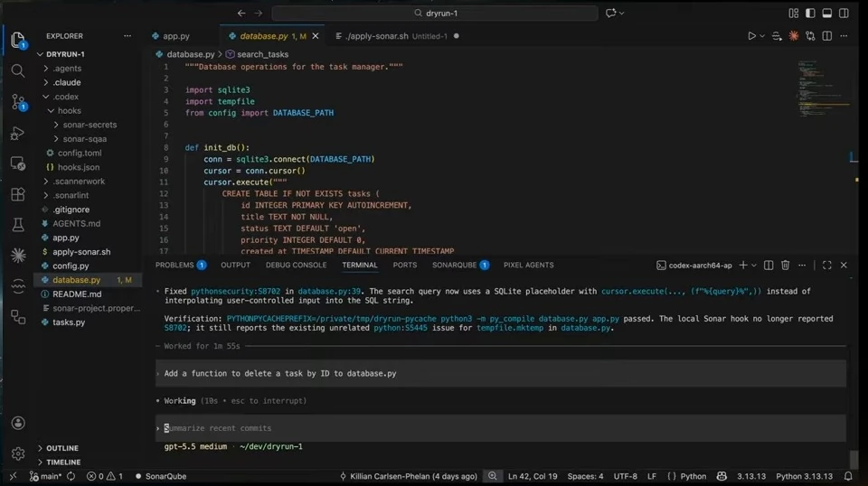Click the main* branch in status bar
Screen dimensions: 868x486
click(45, 476)
